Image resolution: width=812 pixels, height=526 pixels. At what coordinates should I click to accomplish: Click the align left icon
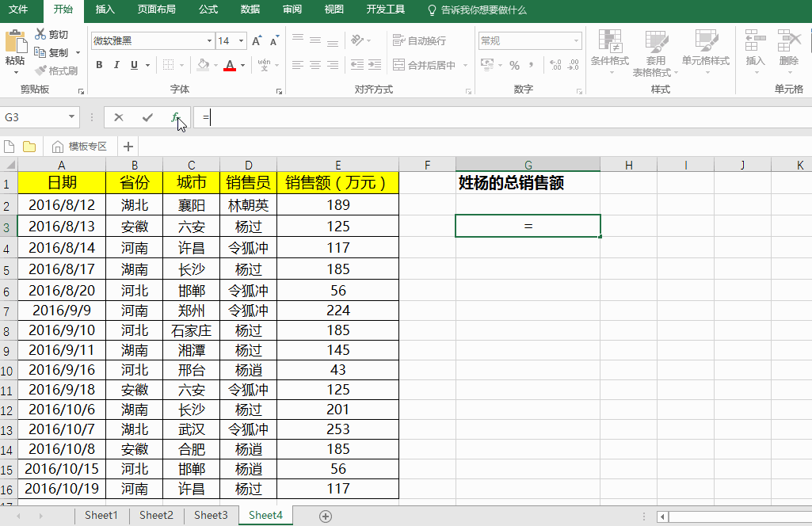pyautogui.click(x=298, y=65)
